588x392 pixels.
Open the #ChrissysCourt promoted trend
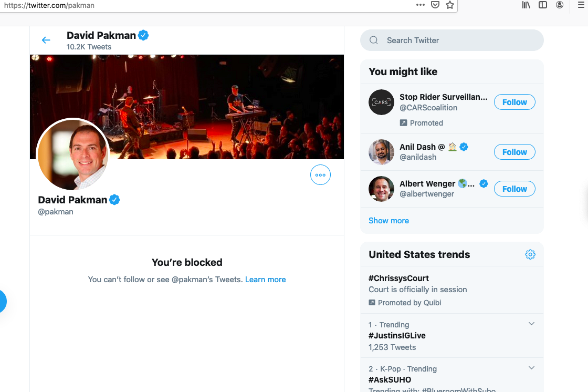point(452,290)
